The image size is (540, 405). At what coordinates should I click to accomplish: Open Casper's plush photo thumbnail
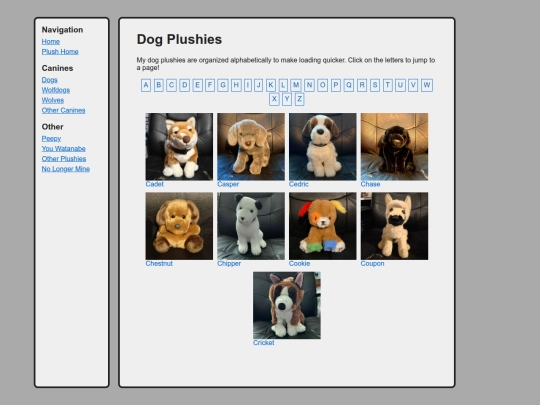pyautogui.click(x=251, y=147)
